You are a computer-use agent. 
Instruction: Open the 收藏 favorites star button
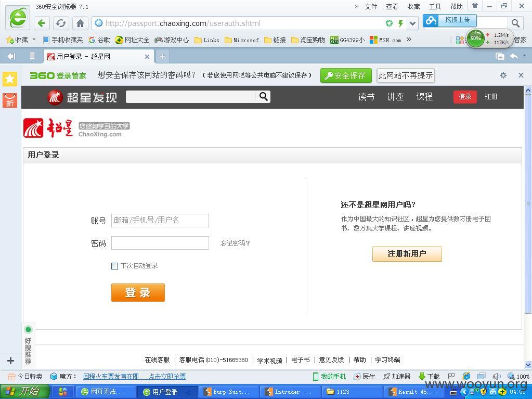tap(17, 40)
